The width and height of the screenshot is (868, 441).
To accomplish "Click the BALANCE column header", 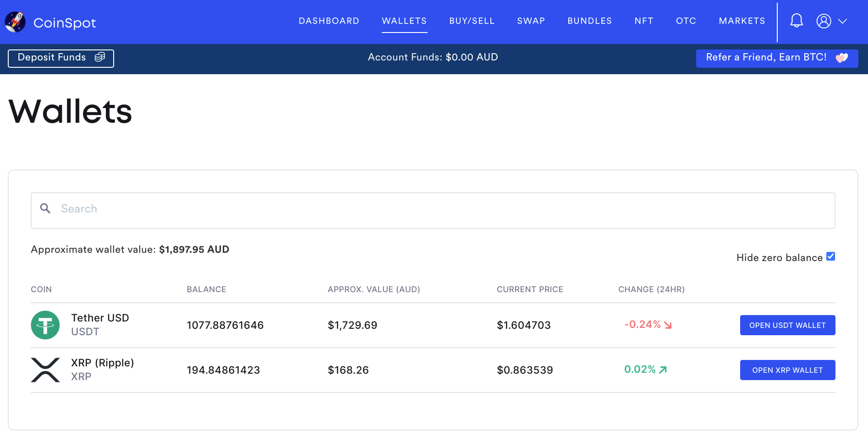I will click(x=206, y=289).
